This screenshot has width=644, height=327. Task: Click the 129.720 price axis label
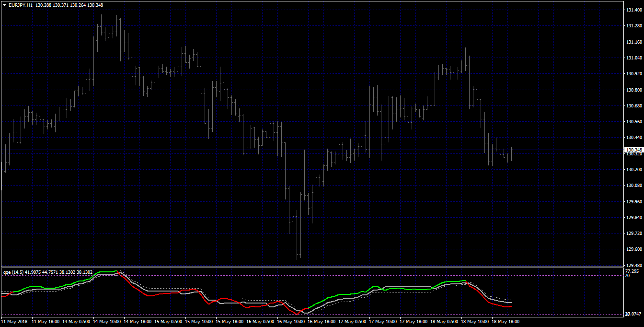pos(633,233)
